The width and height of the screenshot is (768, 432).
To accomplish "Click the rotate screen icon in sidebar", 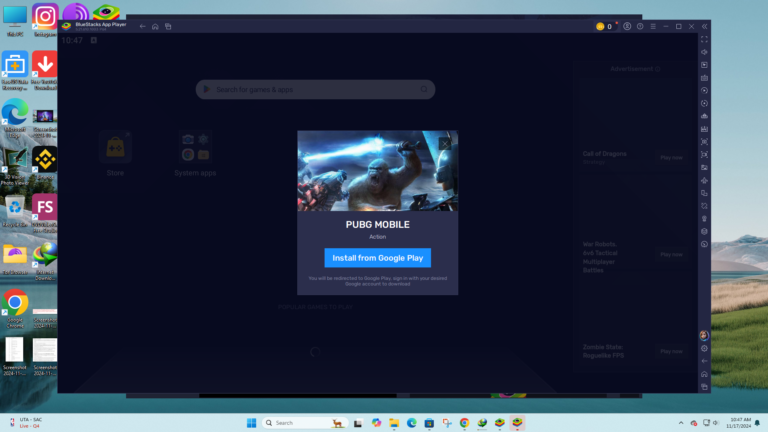I will 704,206.
